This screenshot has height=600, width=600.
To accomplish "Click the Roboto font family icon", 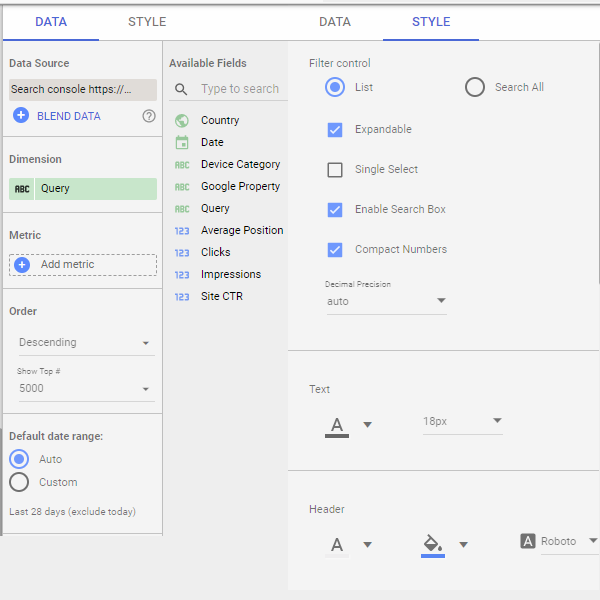I will point(528,541).
